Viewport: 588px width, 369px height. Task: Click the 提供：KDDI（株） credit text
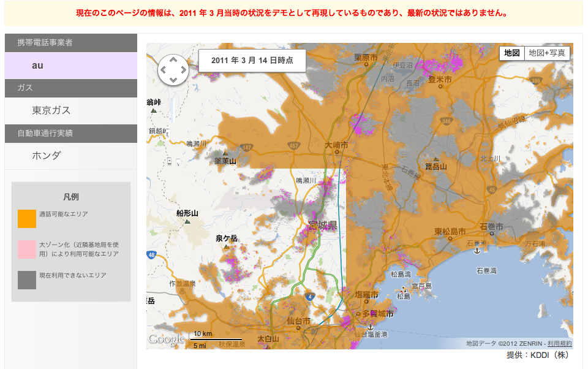(x=538, y=355)
